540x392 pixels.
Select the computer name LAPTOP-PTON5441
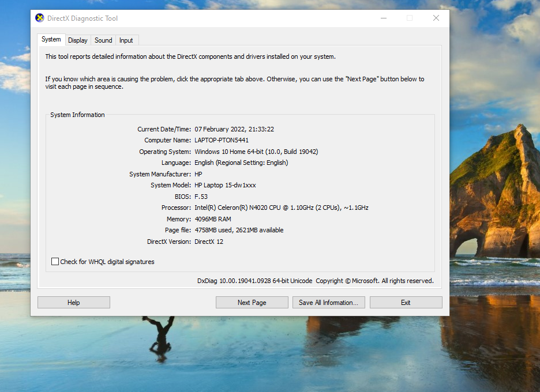click(222, 140)
